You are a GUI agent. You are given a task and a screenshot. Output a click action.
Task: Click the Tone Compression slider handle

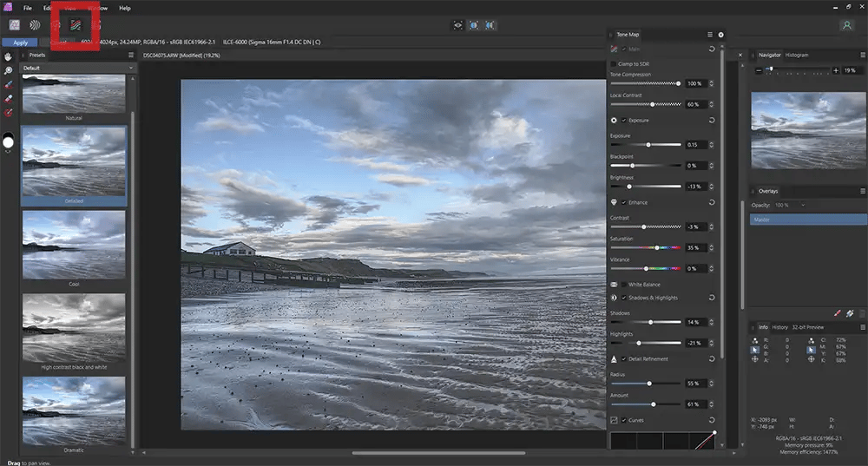point(678,83)
